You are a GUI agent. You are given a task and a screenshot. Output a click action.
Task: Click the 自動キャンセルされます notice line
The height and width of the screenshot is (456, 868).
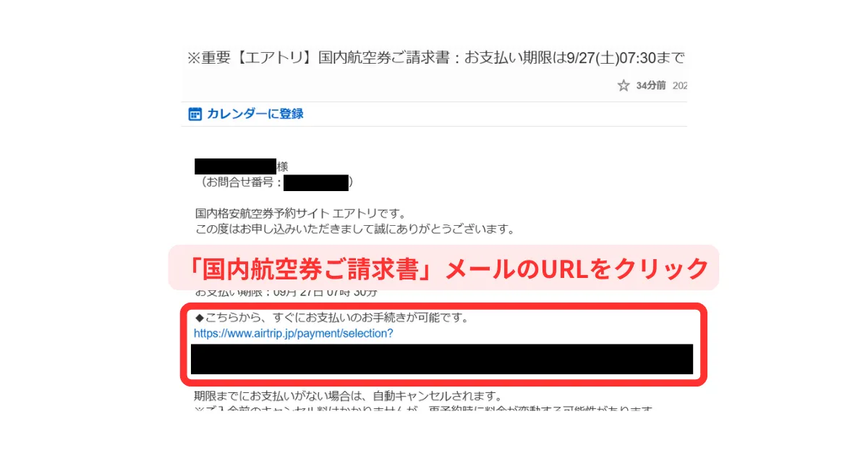coord(348,397)
